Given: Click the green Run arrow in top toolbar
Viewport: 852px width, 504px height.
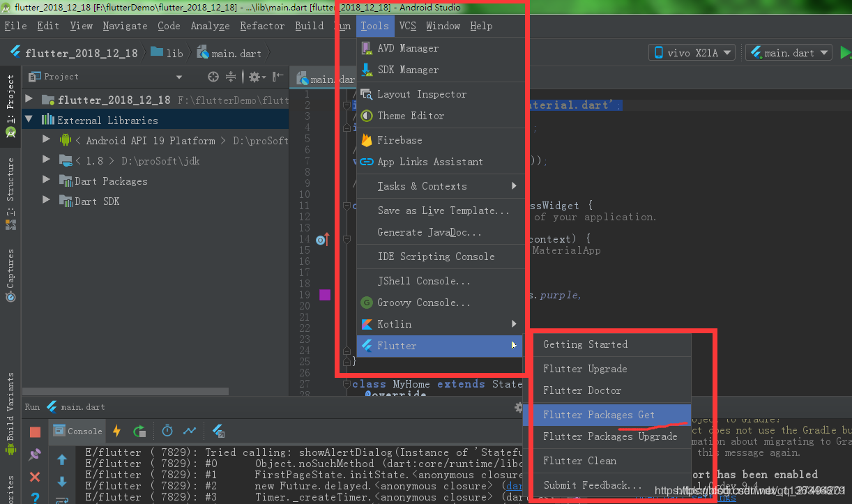Looking at the screenshot, I should coord(845,52).
